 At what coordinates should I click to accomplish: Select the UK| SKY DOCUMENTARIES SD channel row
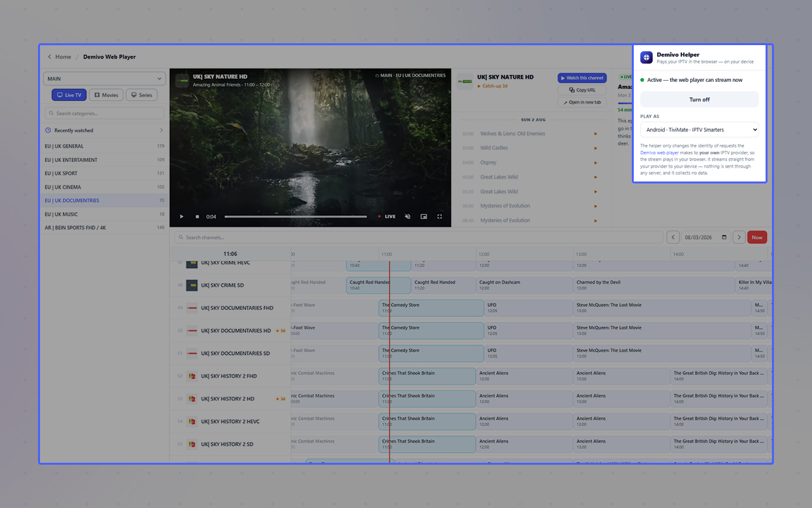click(x=230, y=353)
